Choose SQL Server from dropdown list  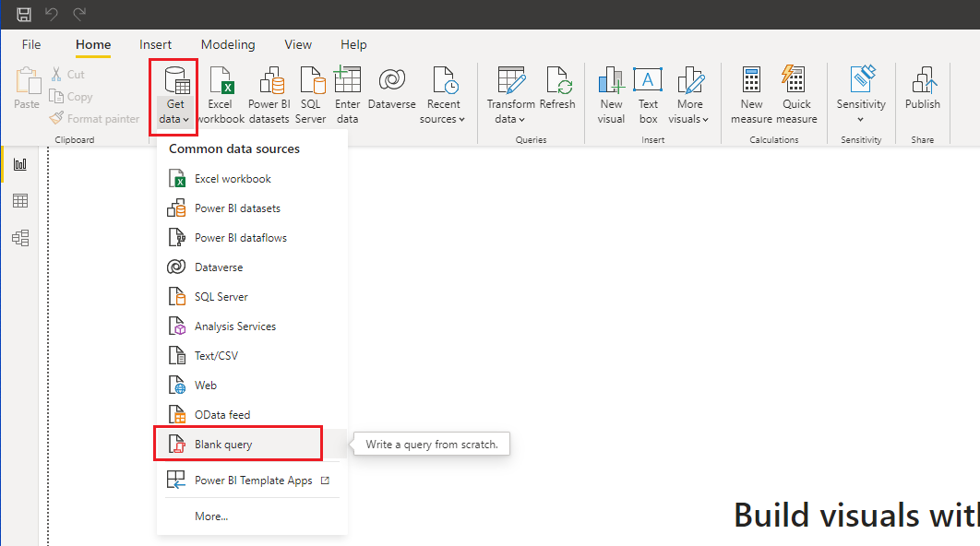tap(252, 297)
